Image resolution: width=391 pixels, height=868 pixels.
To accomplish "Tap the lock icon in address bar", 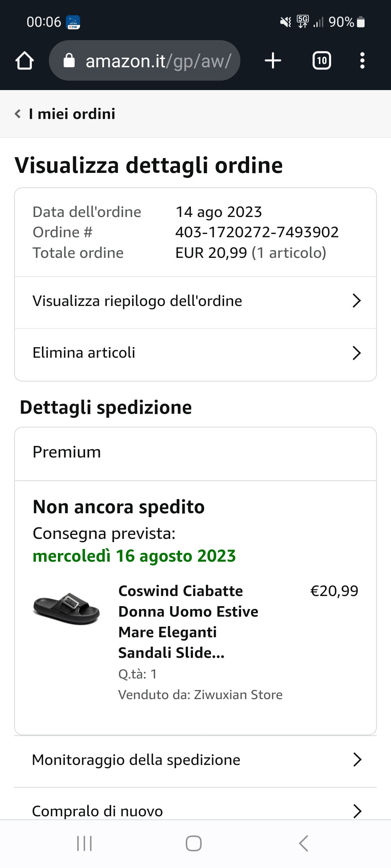I will click(69, 61).
